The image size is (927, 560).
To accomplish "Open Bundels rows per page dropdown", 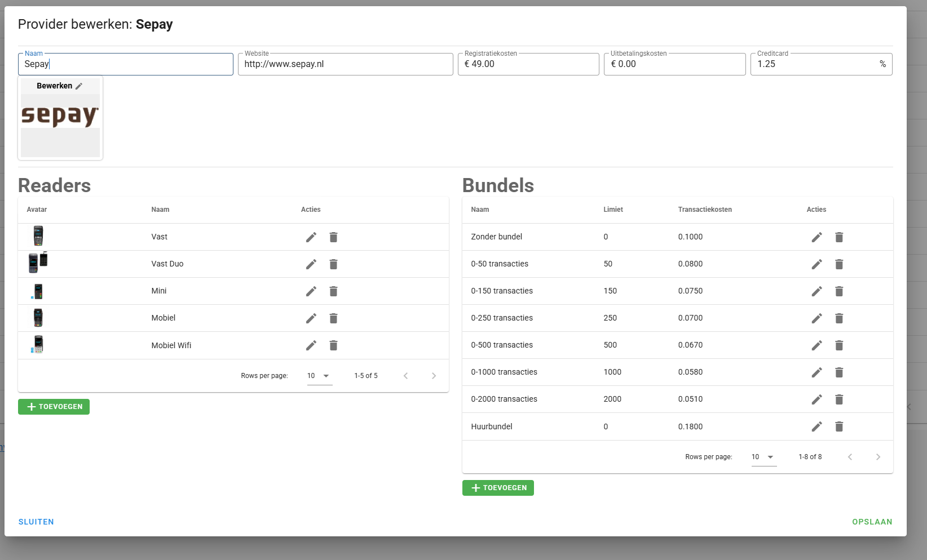I will (764, 457).
